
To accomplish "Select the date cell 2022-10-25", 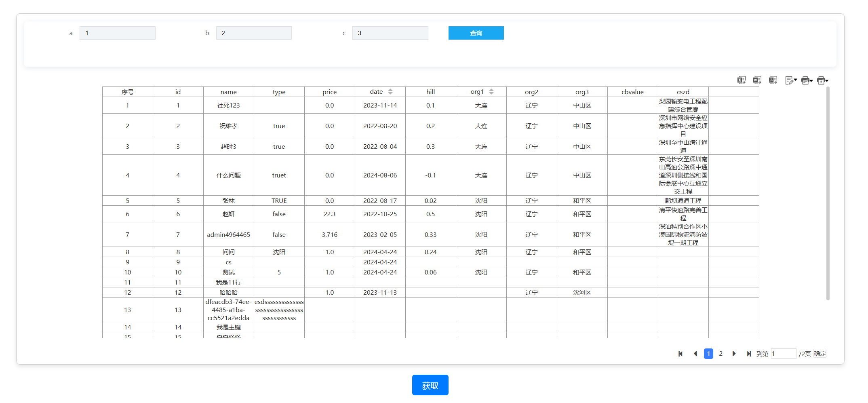I will [380, 214].
